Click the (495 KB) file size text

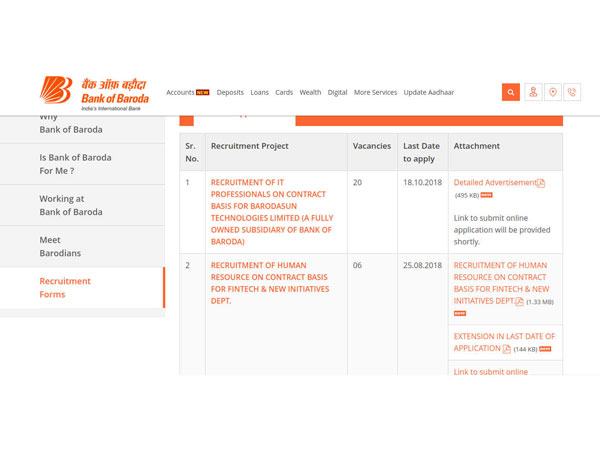[467, 196]
